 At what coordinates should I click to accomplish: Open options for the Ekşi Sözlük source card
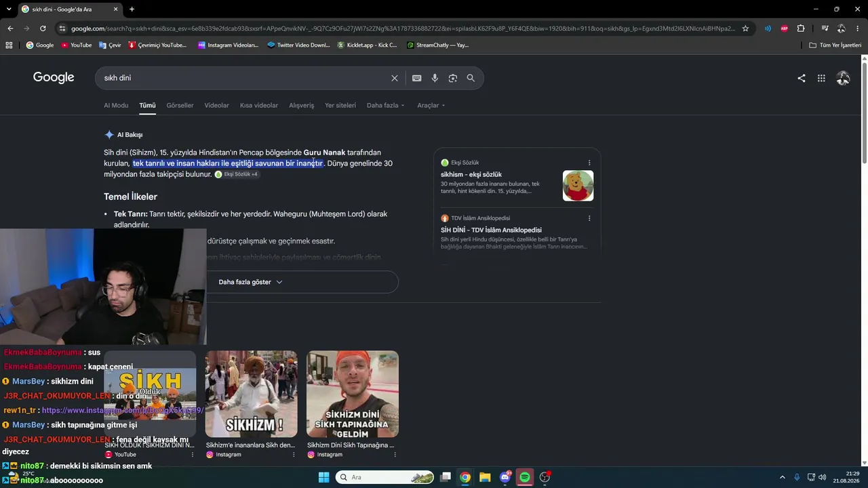click(589, 163)
